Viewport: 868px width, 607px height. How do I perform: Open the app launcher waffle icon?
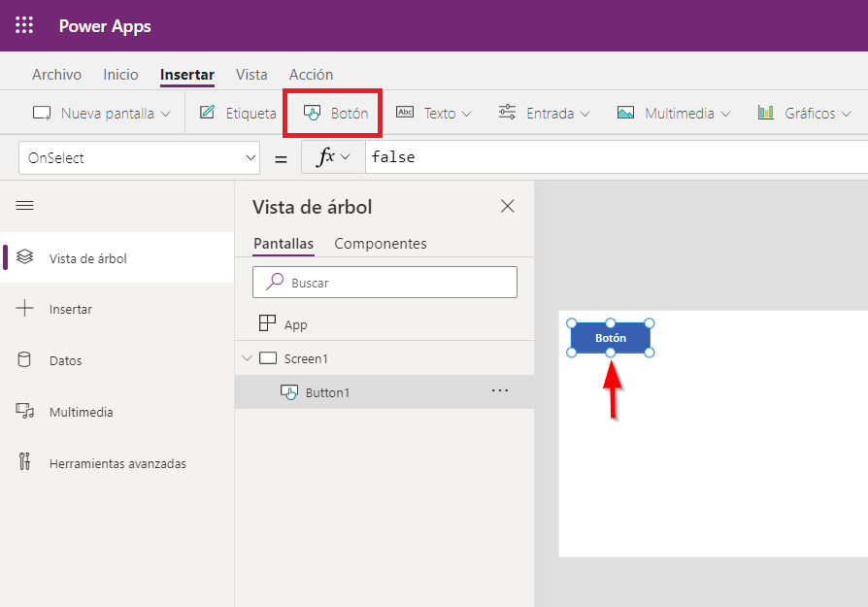pos(24,25)
